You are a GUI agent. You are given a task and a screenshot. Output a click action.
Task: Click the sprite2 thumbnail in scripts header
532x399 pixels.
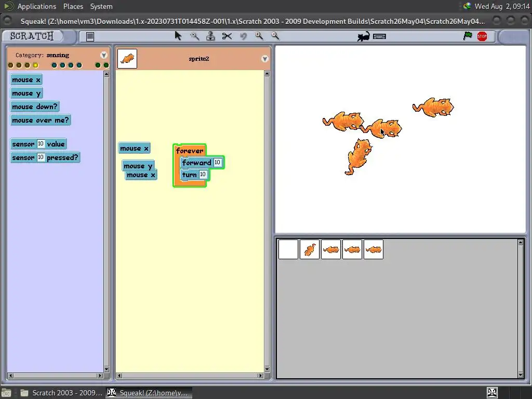tap(127, 59)
